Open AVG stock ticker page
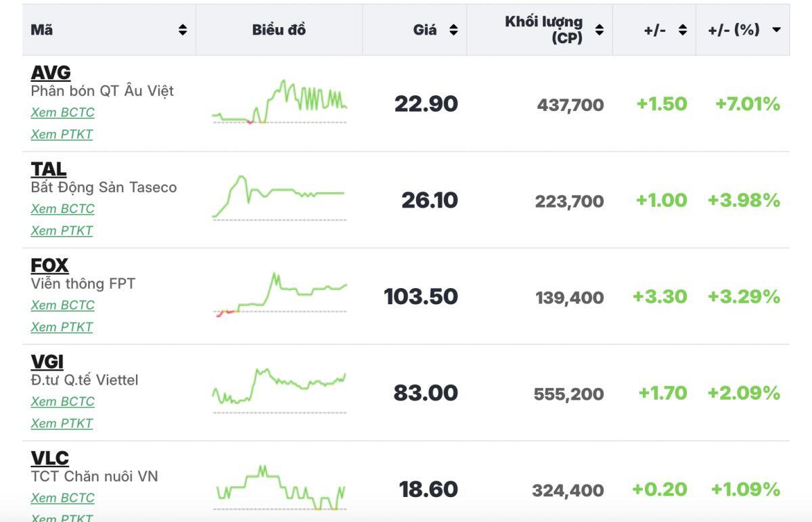812x522 pixels. [x=51, y=72]
